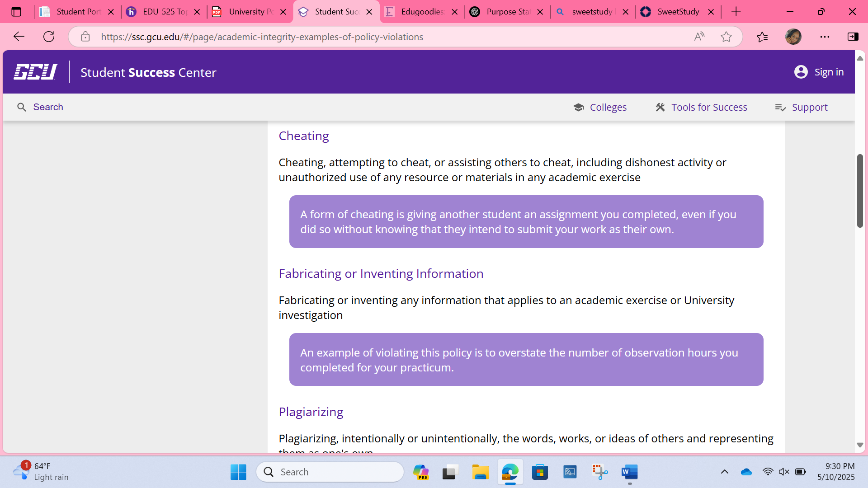Open the Favorites list icon
Viewport: 868px width, 488px height.
[x=762, y=37]
